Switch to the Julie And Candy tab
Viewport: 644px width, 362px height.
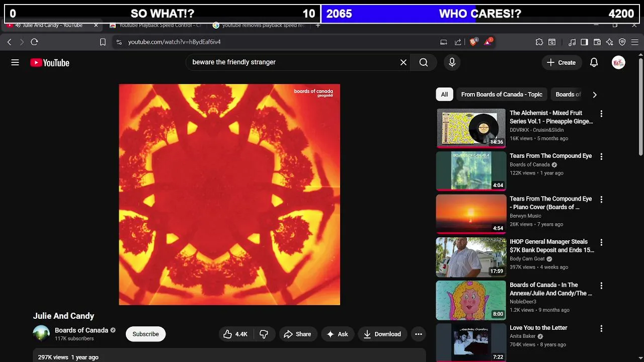pyautogui.click(x=53, y=25)
